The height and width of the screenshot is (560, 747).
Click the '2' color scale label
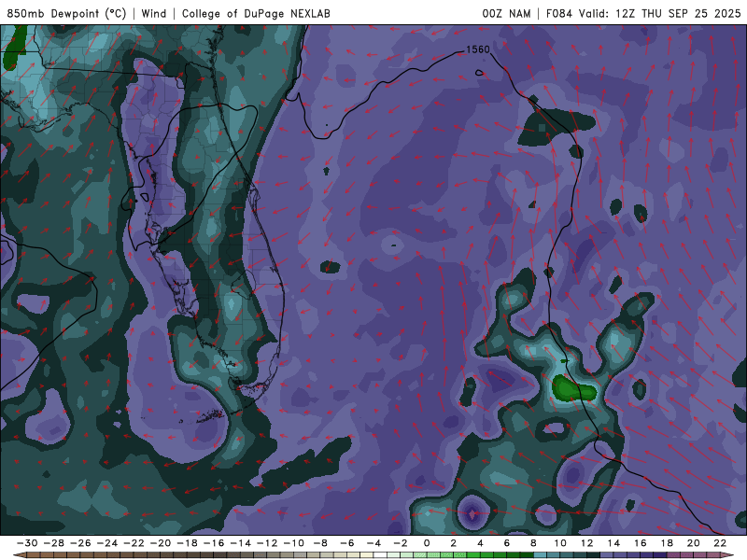454,543
